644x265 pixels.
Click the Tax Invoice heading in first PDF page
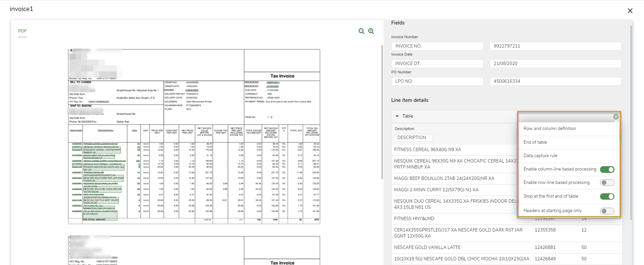(x=282, y=76)
